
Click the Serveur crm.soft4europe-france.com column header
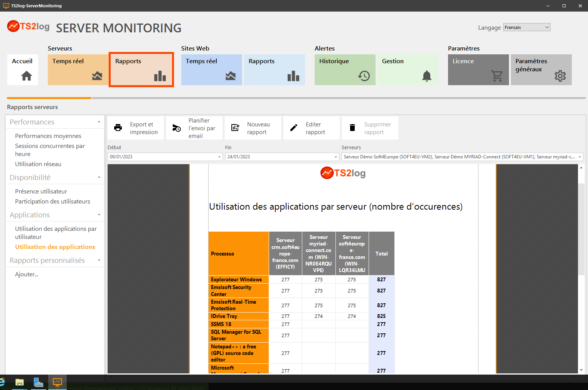pyautogui.click(x=285, y=254)
